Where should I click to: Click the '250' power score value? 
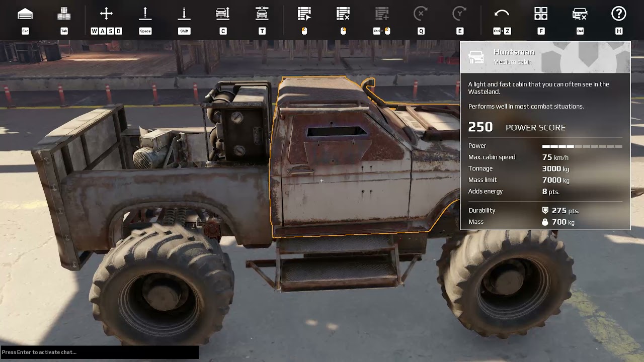(x=480, y=127)
